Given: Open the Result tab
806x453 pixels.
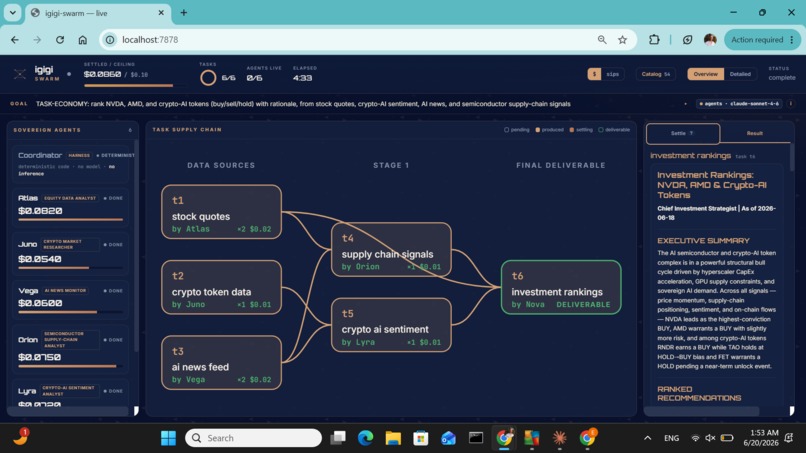Looking at the screenshot, I should pos(754,133).
